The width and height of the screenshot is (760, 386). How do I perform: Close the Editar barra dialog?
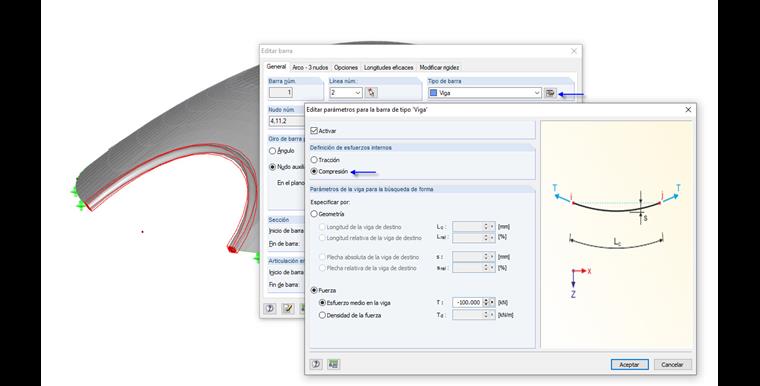tap(574, 51)
